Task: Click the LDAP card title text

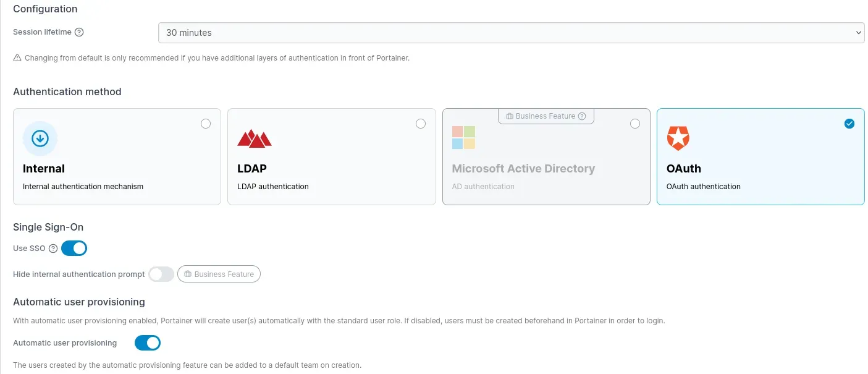Action: [252, 169]
